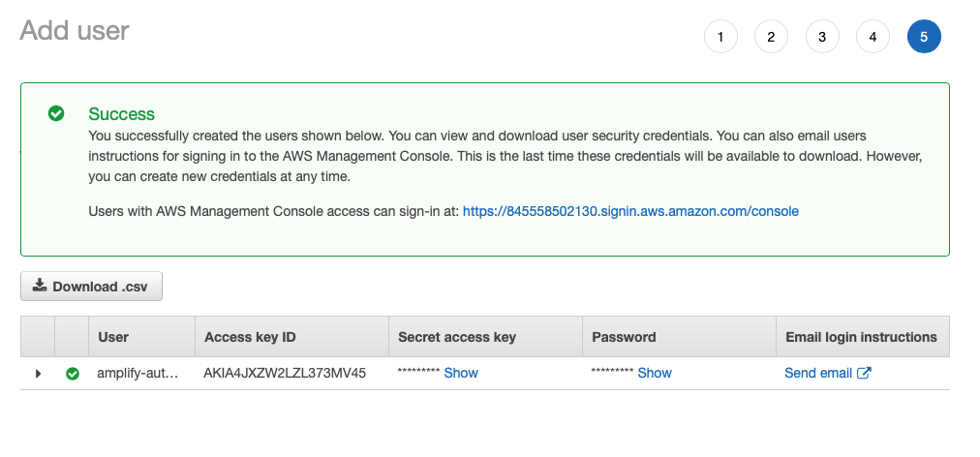The width and height of the screenshot is (980, 457).
Task: Click the green status check beside amplify user
Action: pos(73,373)
